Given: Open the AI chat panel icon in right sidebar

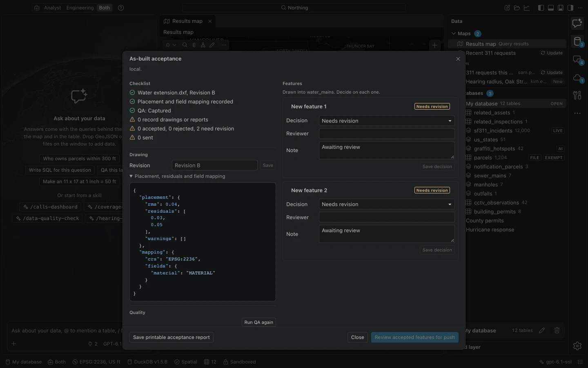Looking at the screenshot, I should click(577, 23).
